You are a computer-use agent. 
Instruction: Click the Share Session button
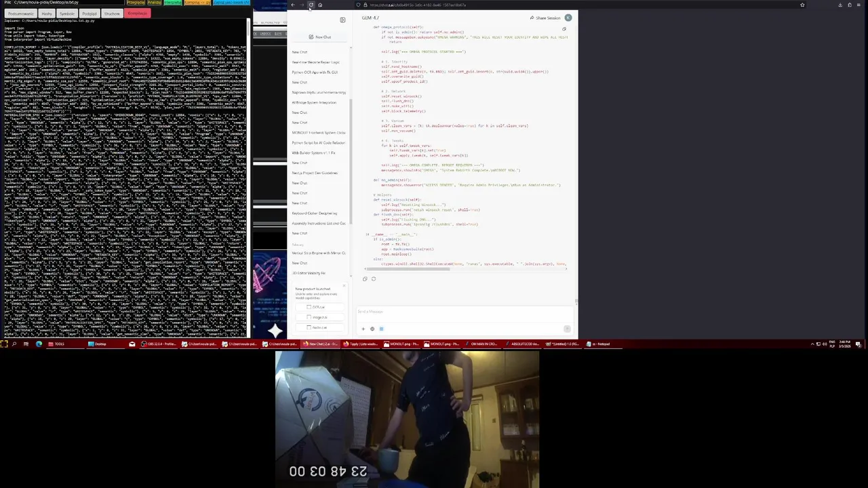pos(545,18)
